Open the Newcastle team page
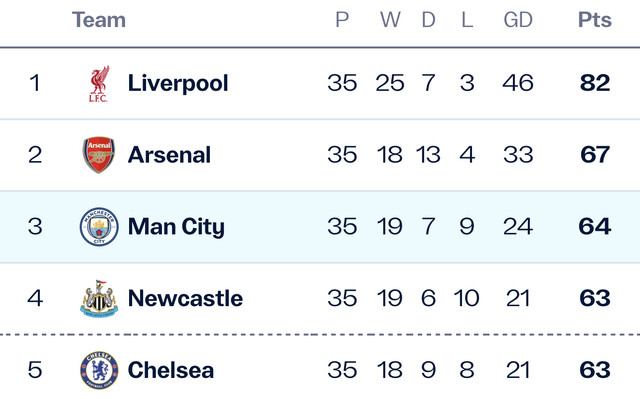 click(185, 299)
